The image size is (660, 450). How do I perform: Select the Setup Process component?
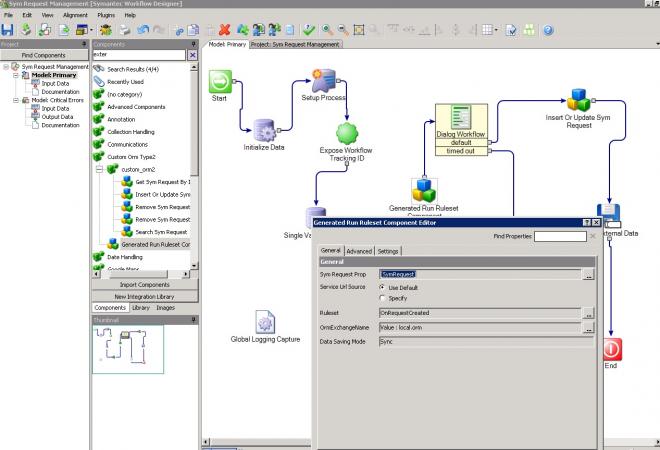coord(323,80)
